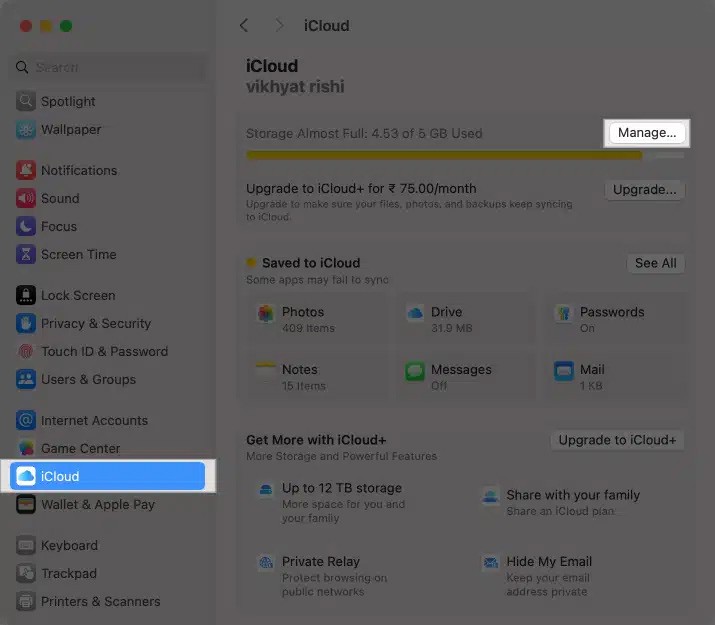Screen dimensions: 715x625
Task: Click the Private Relay globe icon
Action: [x=266, y=563]
